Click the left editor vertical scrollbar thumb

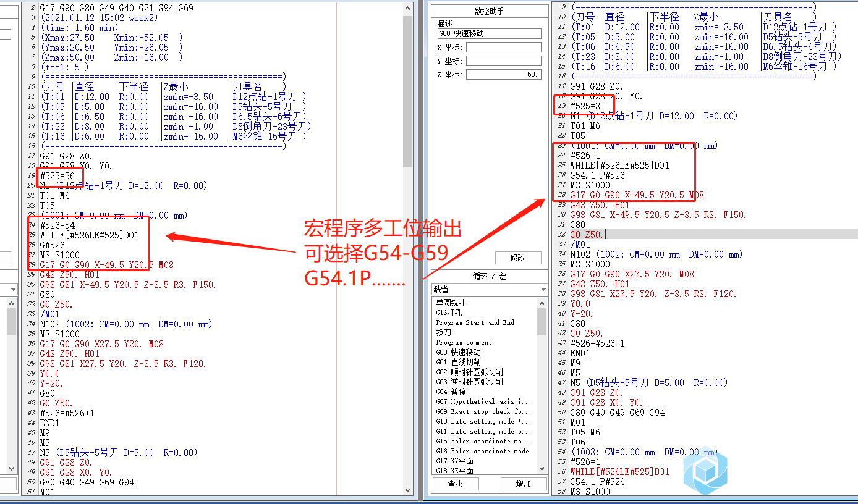407,91
